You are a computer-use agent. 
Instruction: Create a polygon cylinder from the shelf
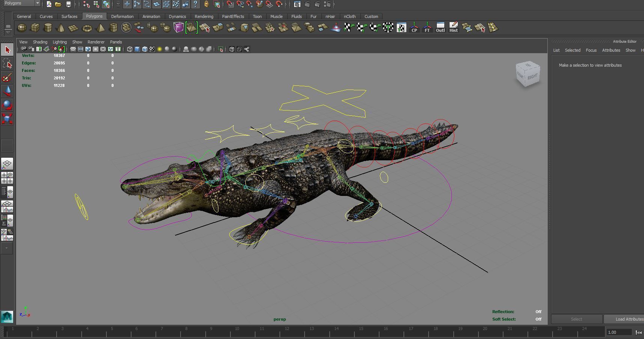click(48, 28)
